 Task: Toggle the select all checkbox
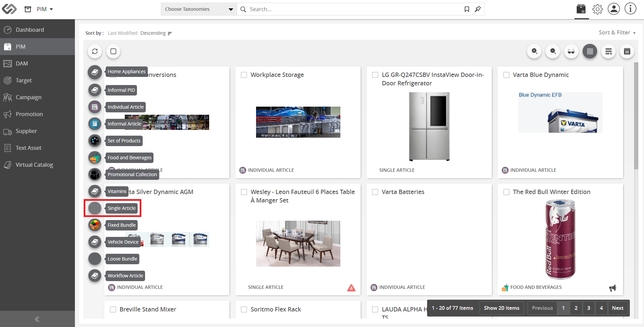[113, 51]
